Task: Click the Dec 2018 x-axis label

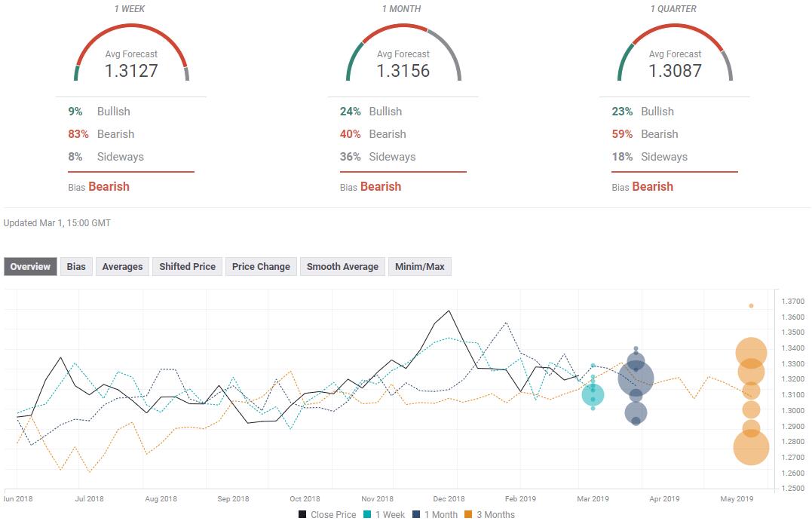Action: coord(449,498)
